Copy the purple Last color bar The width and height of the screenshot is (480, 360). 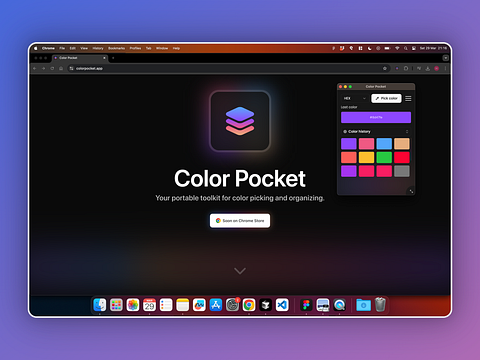(x=376, y=117)
